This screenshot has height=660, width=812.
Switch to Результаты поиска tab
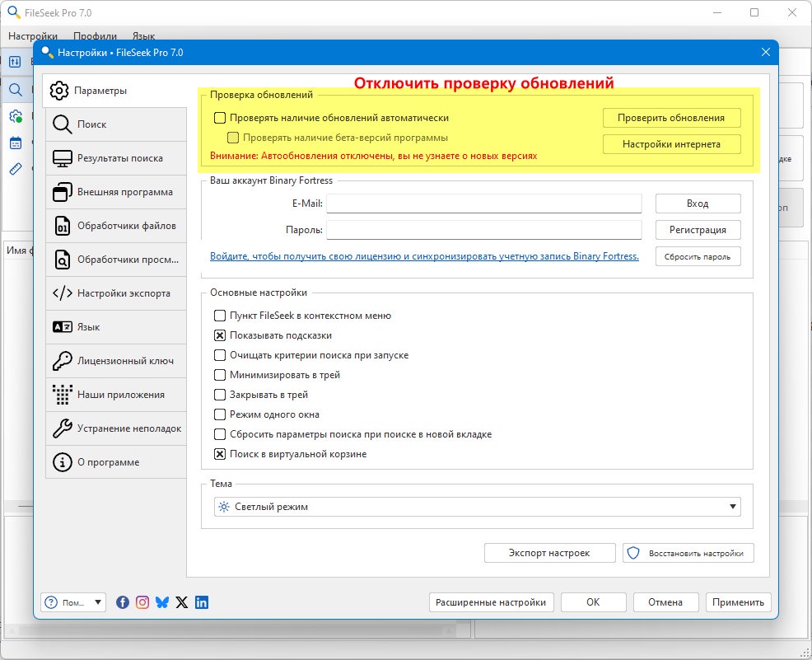tap(116, 158)
